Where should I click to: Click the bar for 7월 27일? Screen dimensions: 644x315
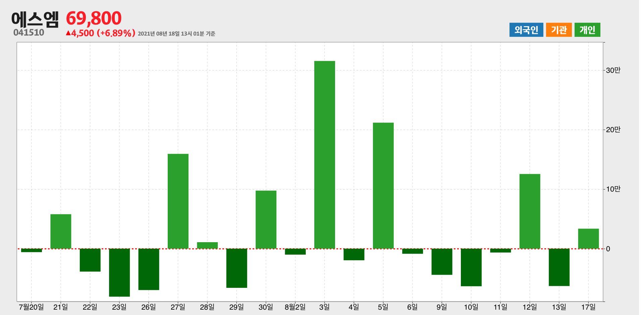tap(178, 201)
